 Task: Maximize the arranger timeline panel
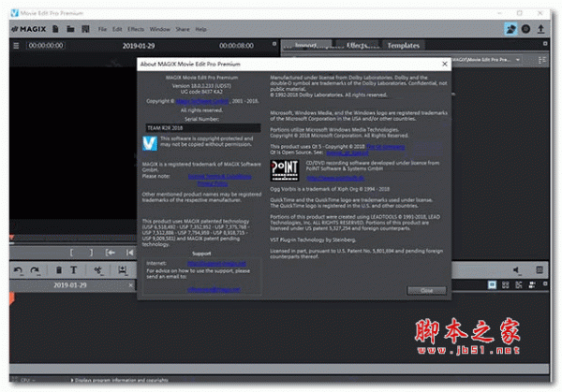tap(545, 283)
